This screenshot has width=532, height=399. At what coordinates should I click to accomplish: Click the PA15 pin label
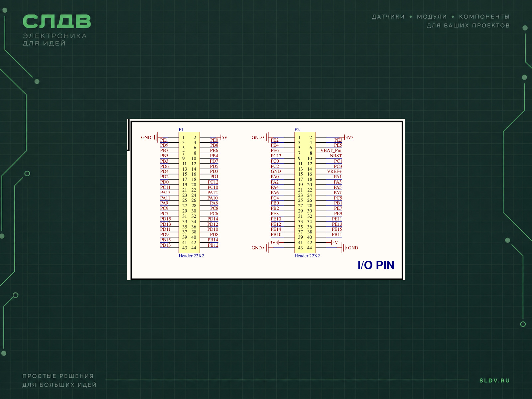coord(165,193)
